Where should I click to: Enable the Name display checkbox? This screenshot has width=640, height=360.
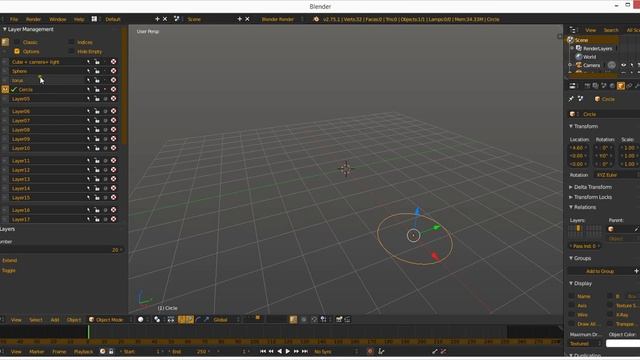pos(572,296)
